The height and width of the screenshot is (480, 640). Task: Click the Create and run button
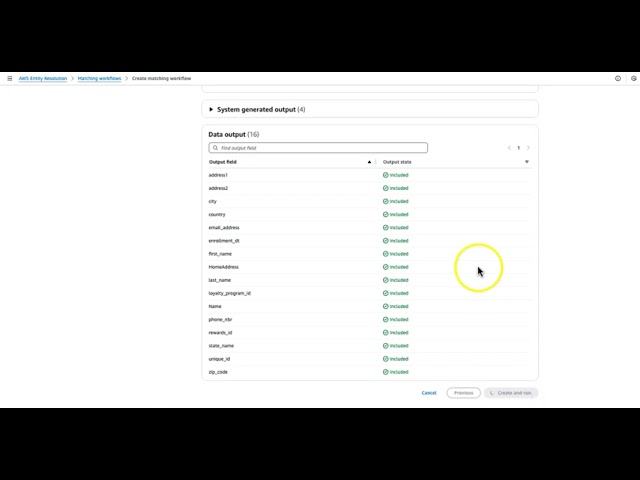click(511, 393)
